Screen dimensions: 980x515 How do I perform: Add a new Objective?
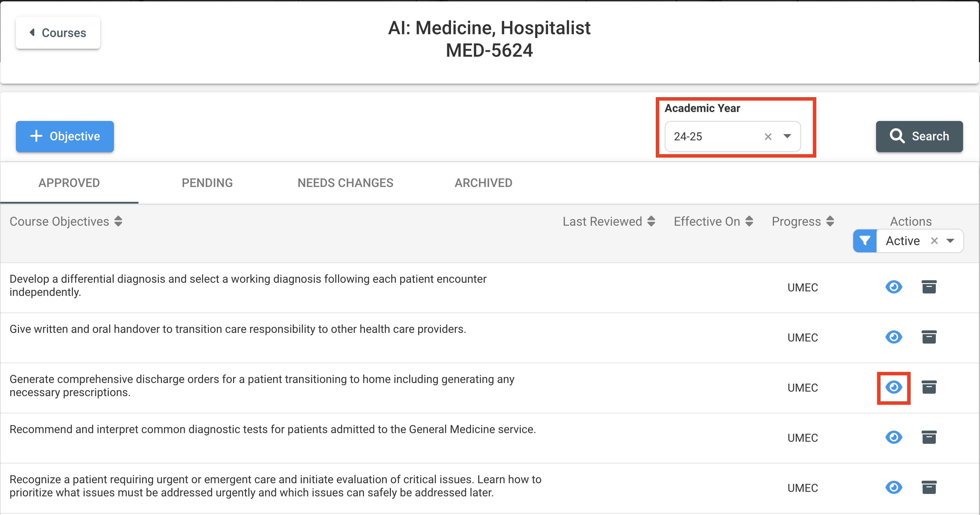click(x=65, y=137)
